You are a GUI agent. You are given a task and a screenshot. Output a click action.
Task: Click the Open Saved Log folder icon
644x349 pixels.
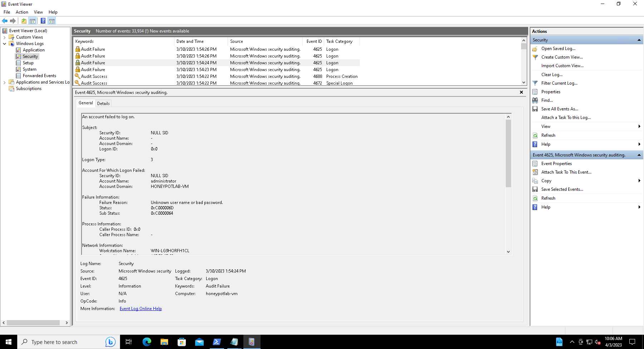pyautogui.click(x=535, y=49)
